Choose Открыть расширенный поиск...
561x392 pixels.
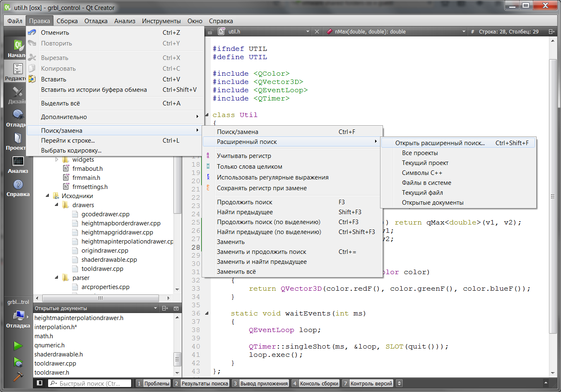pos(458,143)
